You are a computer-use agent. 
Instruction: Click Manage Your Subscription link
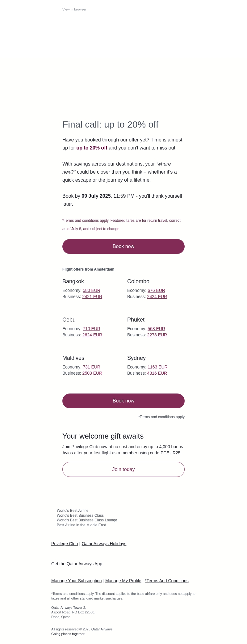[76, 581]
